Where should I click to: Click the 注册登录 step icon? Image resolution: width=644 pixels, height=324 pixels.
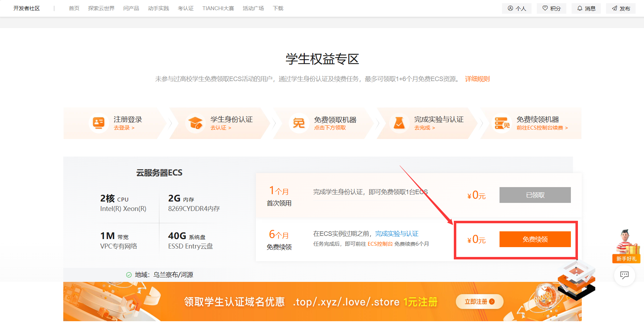pos(98,123)
